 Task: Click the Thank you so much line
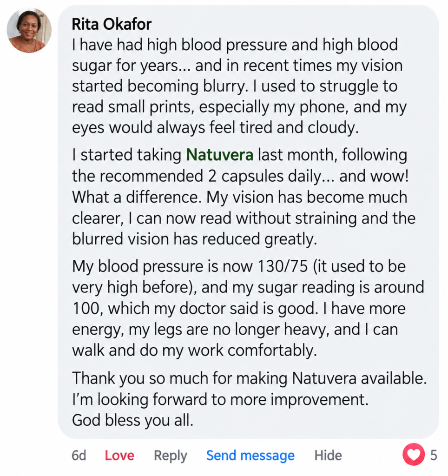coord(249,378)
